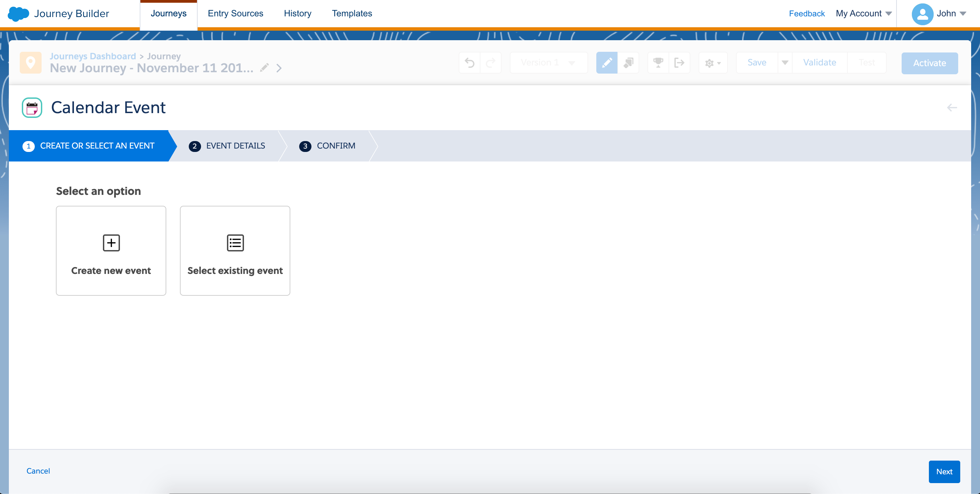
Task: Click the Next button
Action: pos(944,472)
